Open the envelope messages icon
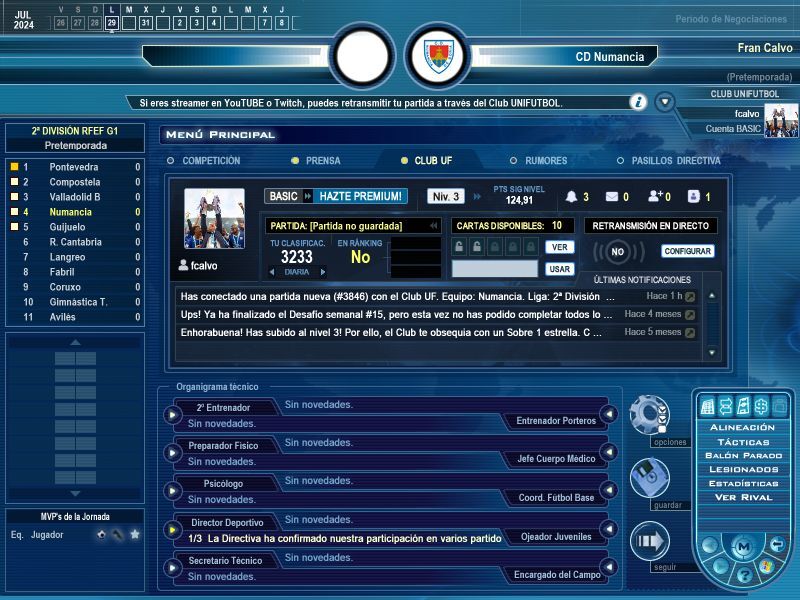 click(x=612, y=196)
